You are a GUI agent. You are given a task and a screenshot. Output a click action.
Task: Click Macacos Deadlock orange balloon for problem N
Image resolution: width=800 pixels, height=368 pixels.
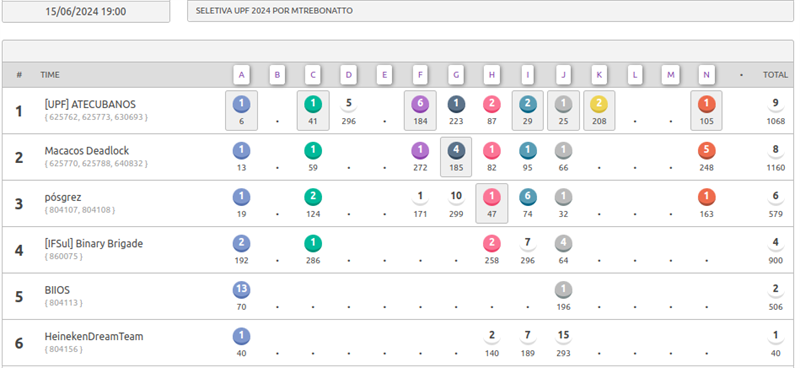706,151
